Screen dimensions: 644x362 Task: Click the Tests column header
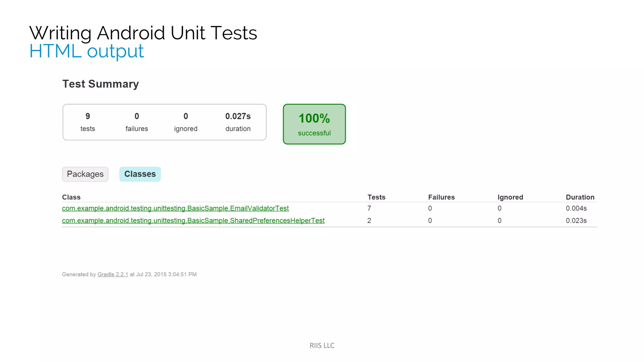pos(376,197)
